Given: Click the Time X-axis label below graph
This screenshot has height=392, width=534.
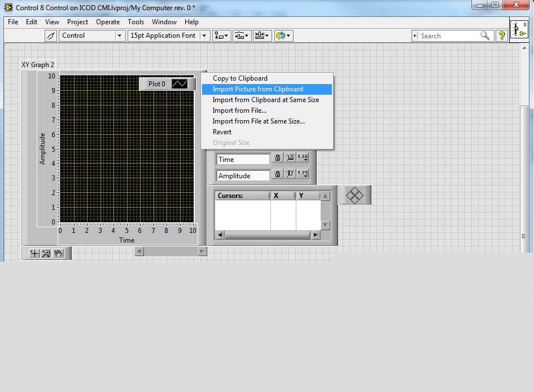Looking at the screenshot, I should pos(126,240).
